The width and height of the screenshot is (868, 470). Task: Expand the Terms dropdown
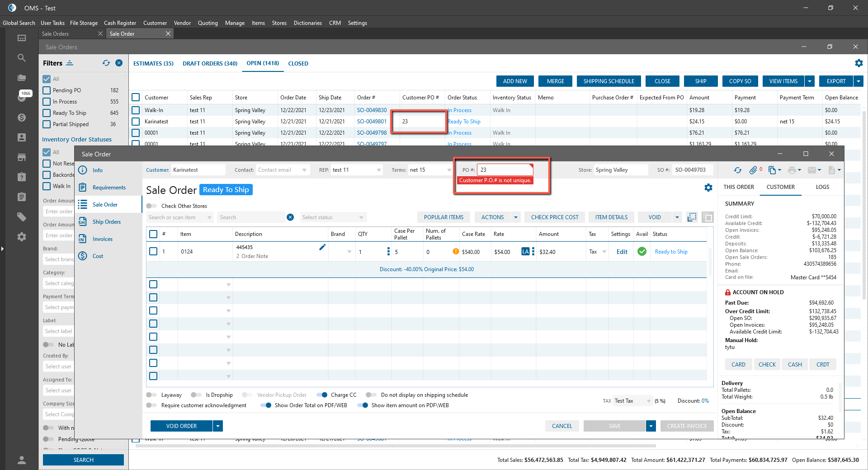(448, 170)
